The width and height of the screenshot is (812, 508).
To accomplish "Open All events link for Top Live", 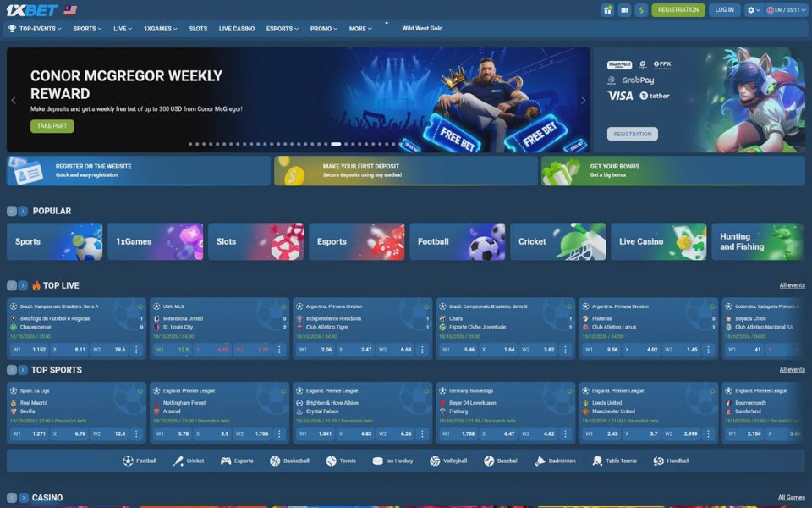I will pyautogui.click(x=792, y=285).
